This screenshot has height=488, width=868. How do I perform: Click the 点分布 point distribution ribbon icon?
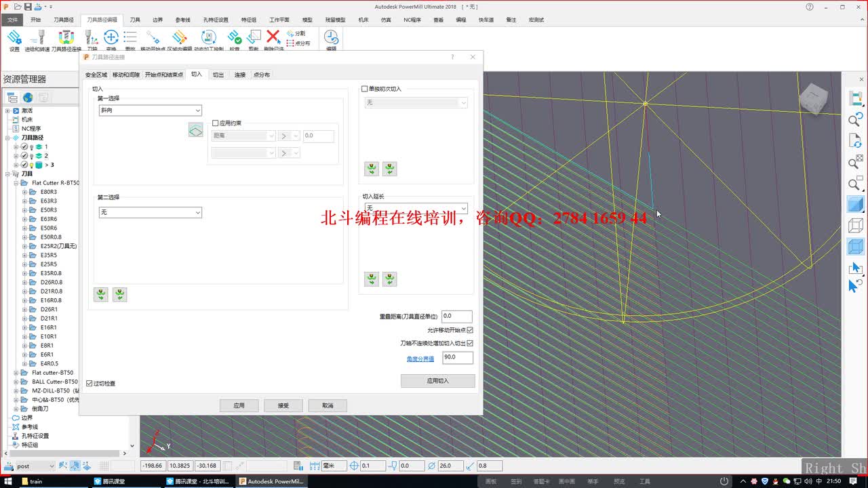coord(298,43)
